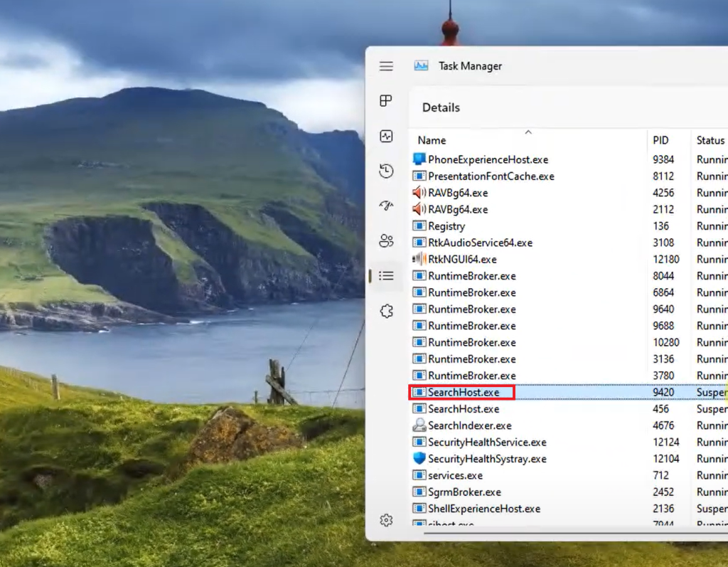Open the Startup apps speedometer icon
The image size is (728, 567).
pyautogui.click(x=386, y=206)
